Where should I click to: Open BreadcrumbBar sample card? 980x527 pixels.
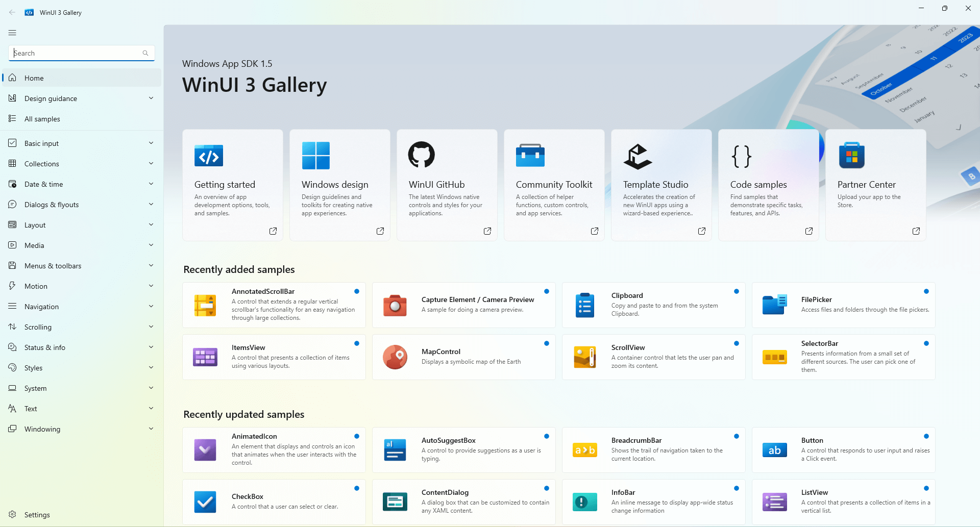[654, 450]
